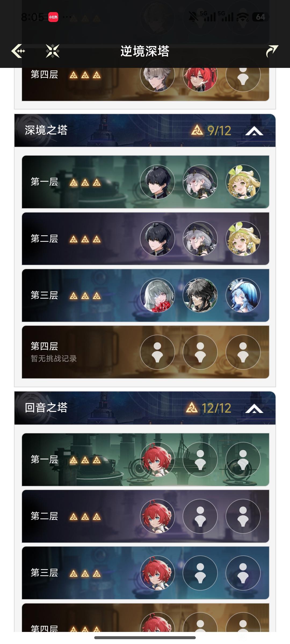
Task: Collapse the 深境之塔 section chevron
Action: [254, 131]
